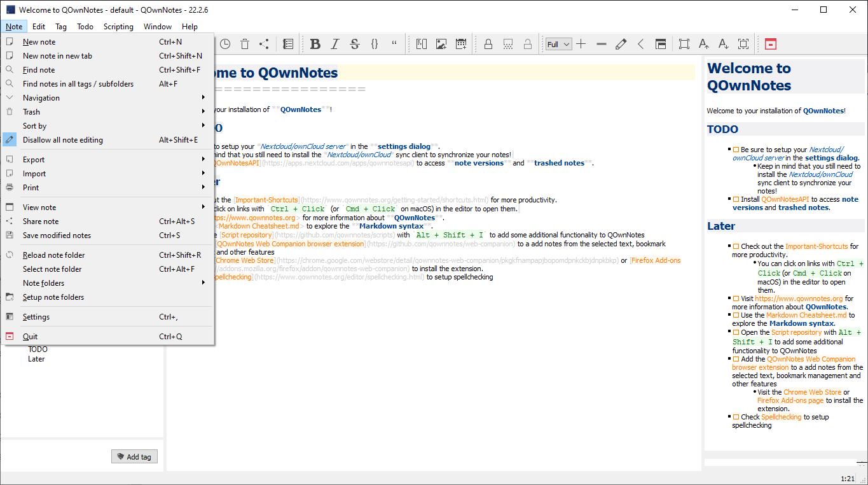Apply italic formatting from toolbar
Image resolution: width=868 pixels, height=485 pixels.
click(x=335, y=44)
